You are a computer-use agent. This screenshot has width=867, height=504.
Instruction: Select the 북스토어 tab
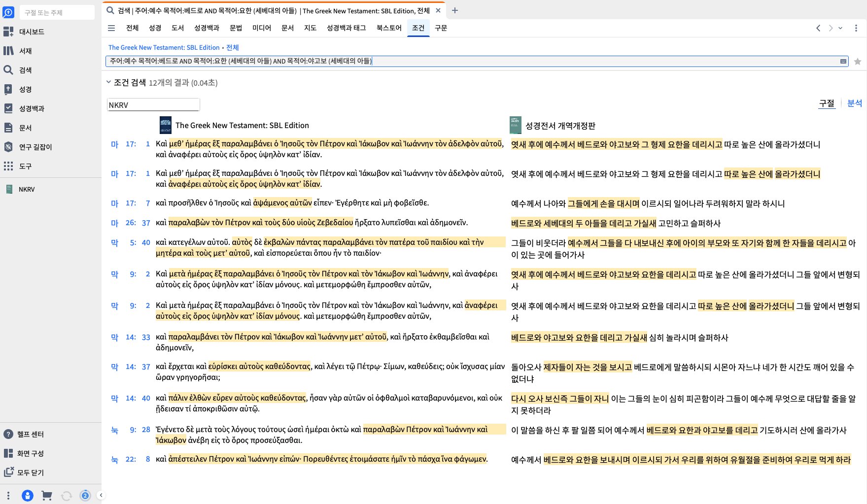click(389, 28)
